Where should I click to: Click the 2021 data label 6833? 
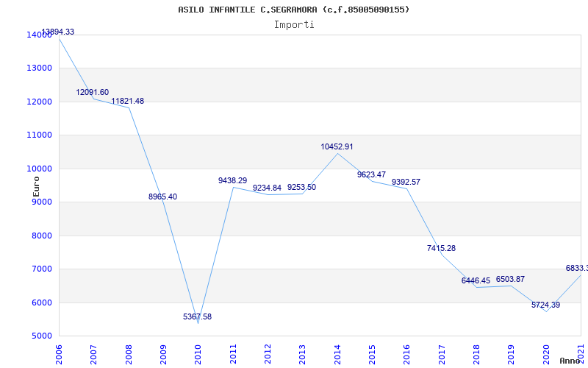tap(577, 268)
